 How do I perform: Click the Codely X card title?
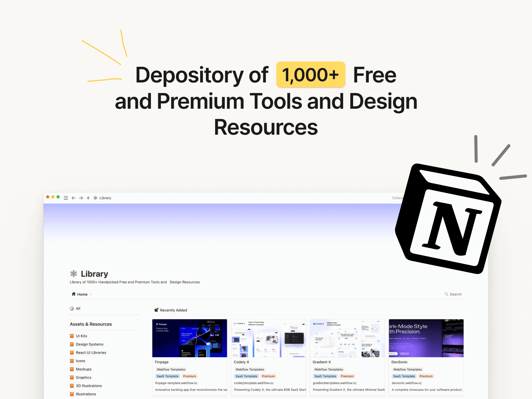pos(241,362)
